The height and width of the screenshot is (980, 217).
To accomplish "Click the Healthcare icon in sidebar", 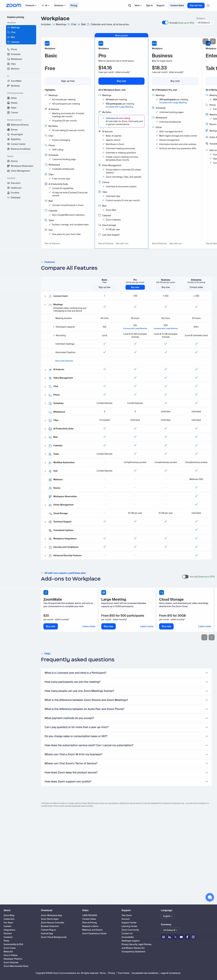I will pyautogui.click(x=8, y=188).
